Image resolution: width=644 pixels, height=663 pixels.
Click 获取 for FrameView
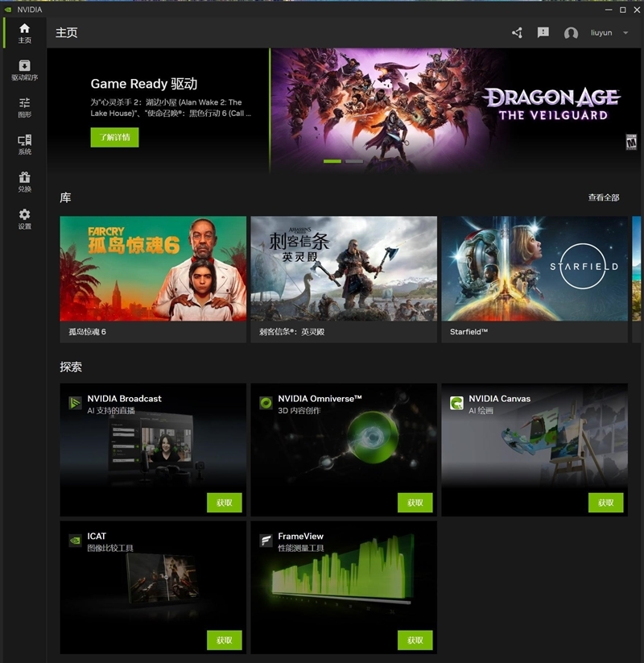pos(414,640)
